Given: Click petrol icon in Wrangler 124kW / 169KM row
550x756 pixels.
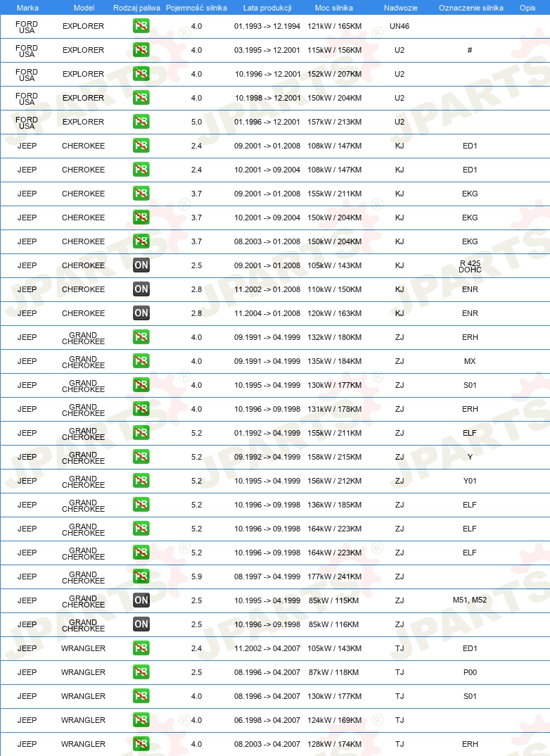Looking at the screenshot, I should click(x=141, y=720).
